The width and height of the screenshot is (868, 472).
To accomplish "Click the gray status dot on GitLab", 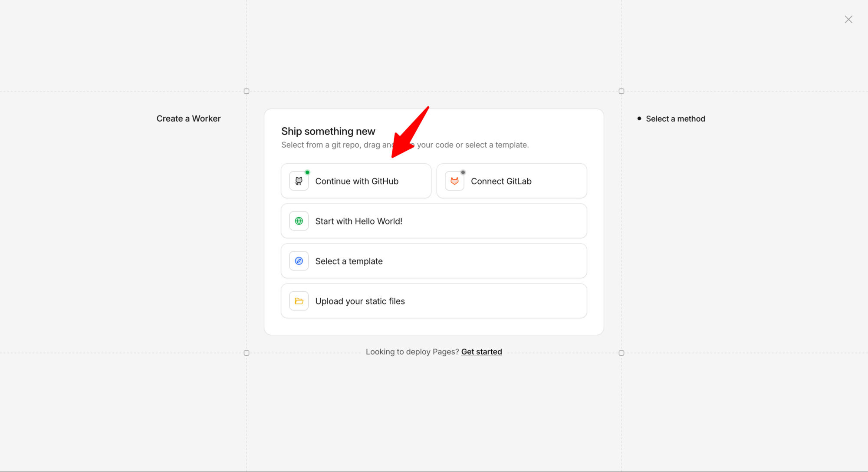I will tap(463, 172).
